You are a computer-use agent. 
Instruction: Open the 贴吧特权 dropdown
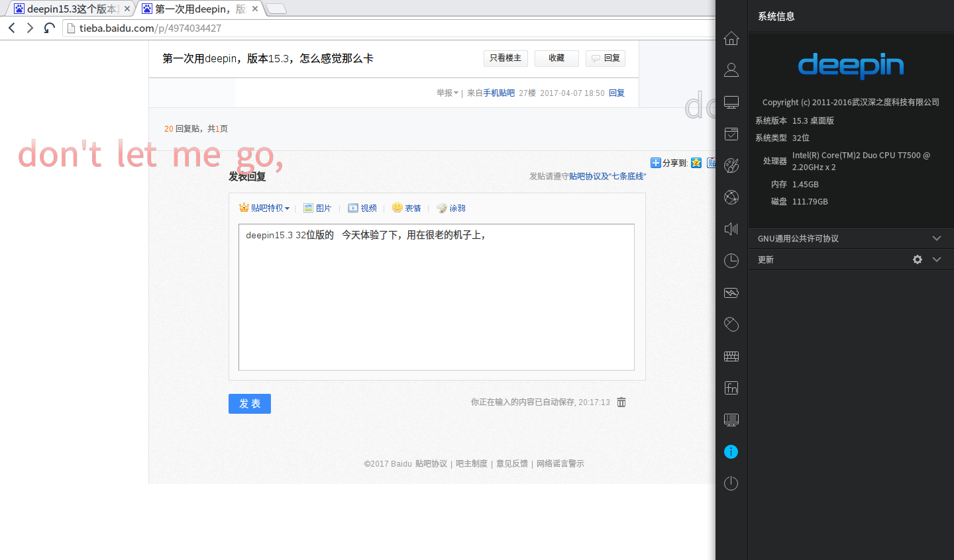click(264, 208)
